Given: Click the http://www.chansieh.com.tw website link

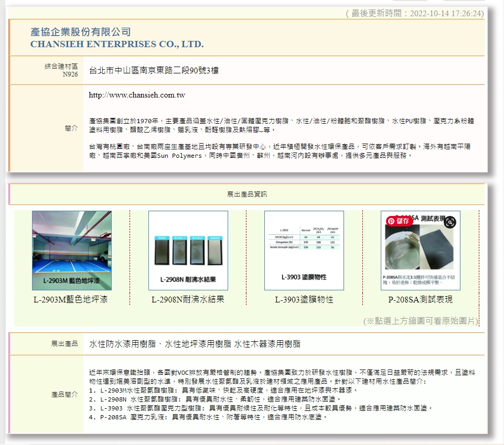Looking at the screenshot, I should (137, 95).
